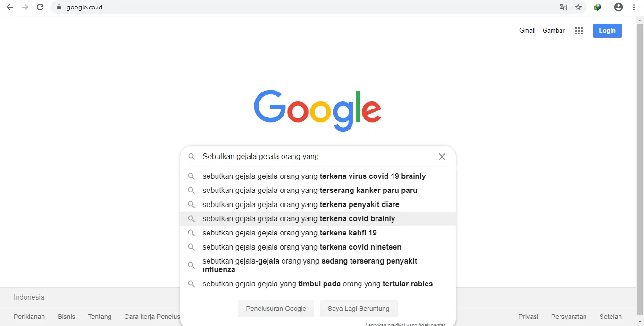The image size is (644, 326).
Task: Open the Google apps grid
Action: [x=579, y=31]
